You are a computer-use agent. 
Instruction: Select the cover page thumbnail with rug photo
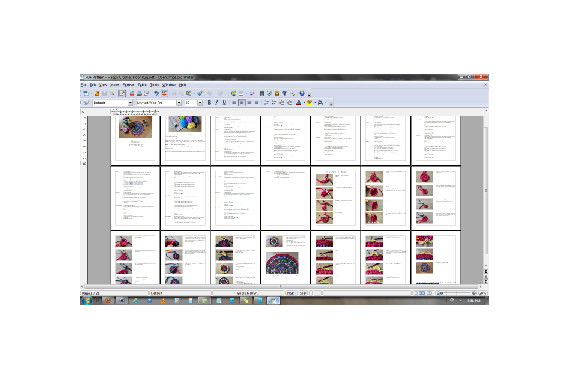[135, 140]
